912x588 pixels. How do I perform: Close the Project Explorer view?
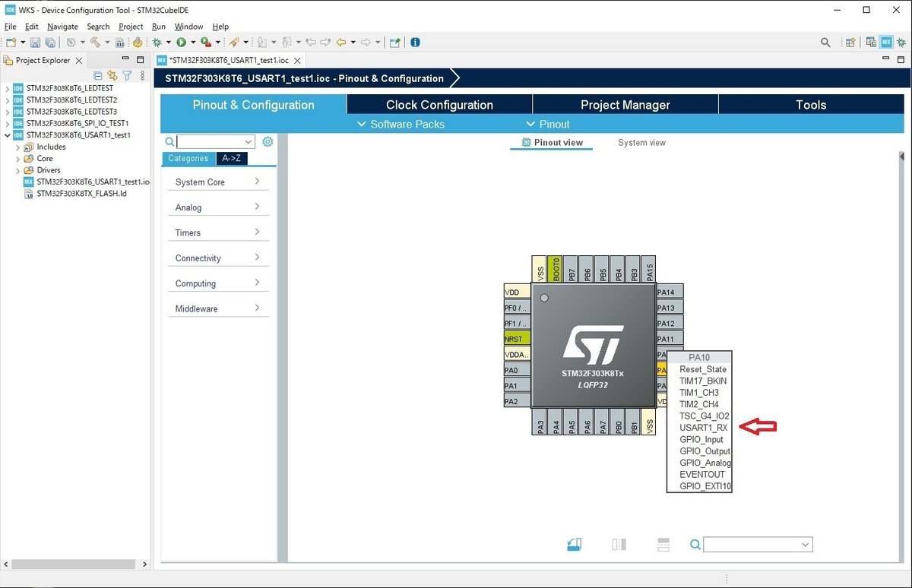79,60
